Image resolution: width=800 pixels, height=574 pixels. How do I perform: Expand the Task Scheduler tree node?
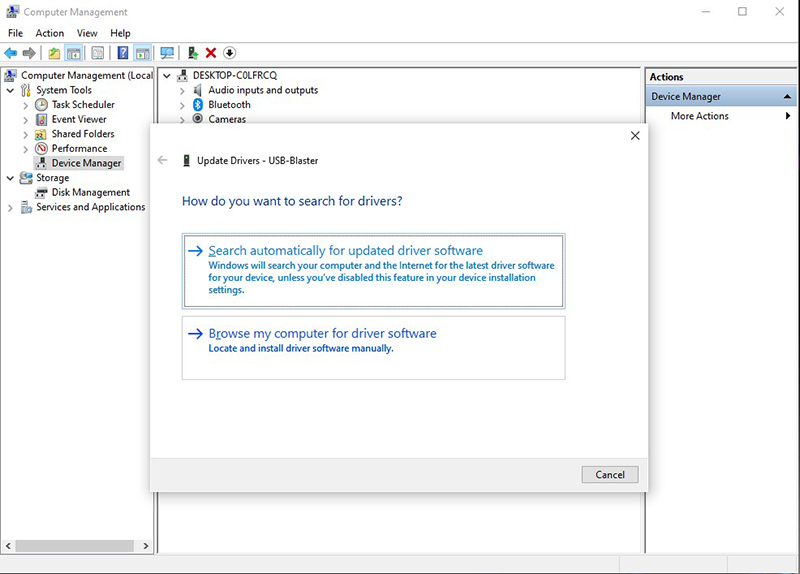[26, 105]
